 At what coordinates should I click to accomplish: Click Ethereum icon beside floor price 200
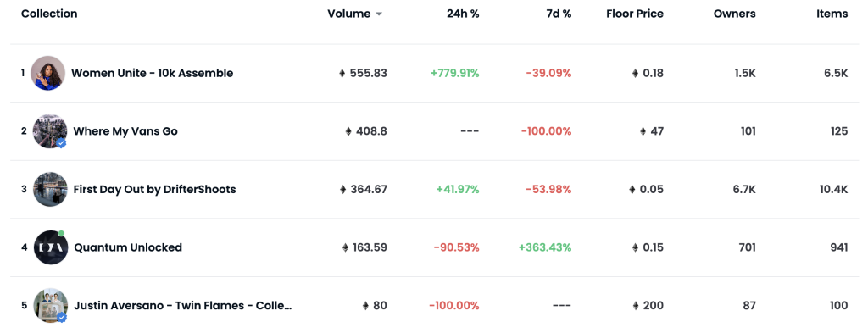tap(636, 305)
